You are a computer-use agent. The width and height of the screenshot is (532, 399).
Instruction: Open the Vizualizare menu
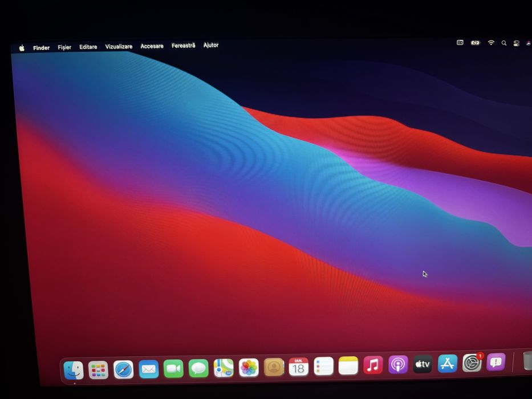[119, 47]
